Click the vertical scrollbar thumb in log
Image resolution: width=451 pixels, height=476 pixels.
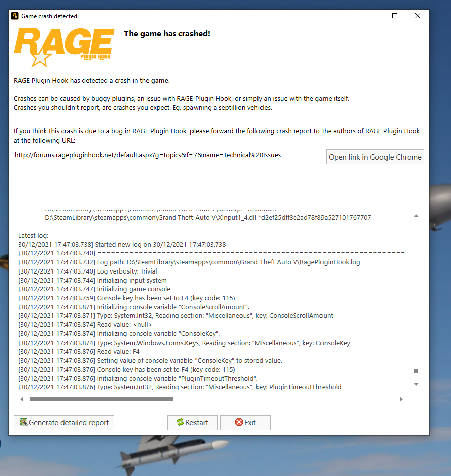pos(416,371)
